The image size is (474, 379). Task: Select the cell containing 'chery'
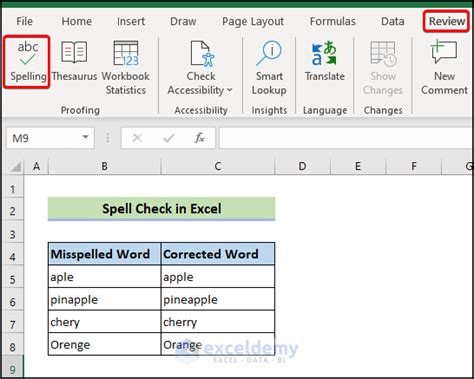105,322
